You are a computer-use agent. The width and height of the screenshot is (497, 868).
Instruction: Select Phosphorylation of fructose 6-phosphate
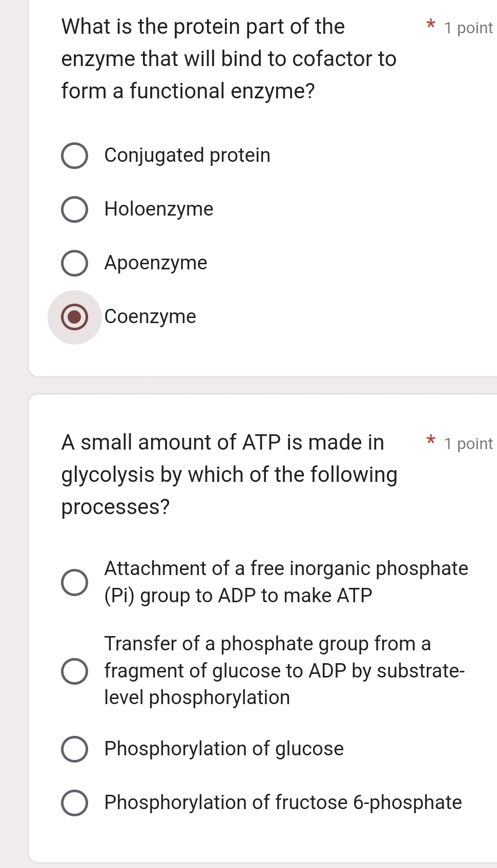(75, 802)
